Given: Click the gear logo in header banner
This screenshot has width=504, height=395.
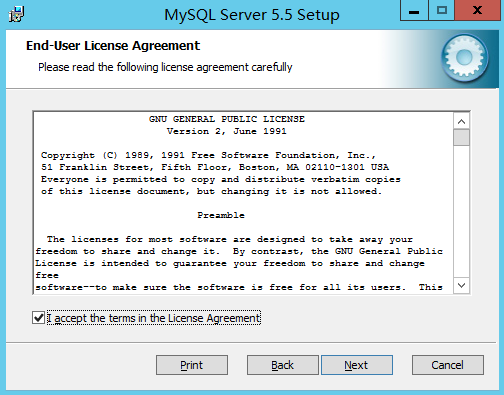Looking at the screenshot, I should coord(465,58).
